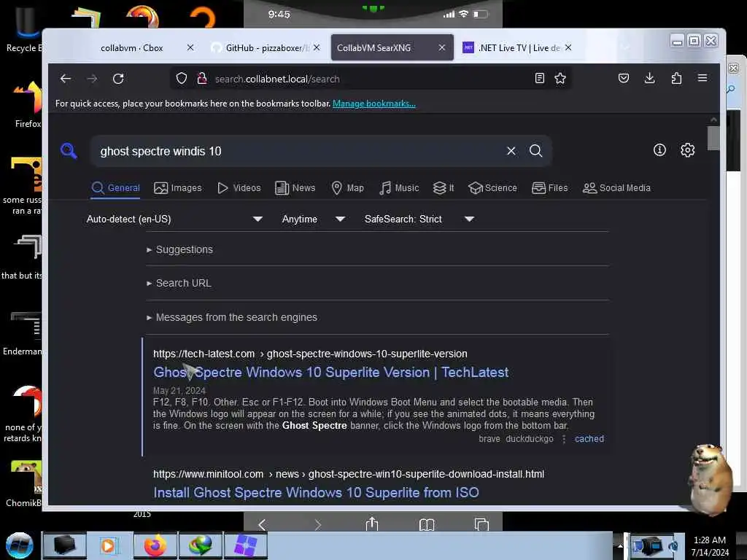Screen dimensions: 747x560
Task: Select the It search category
Action: [444, 188]
